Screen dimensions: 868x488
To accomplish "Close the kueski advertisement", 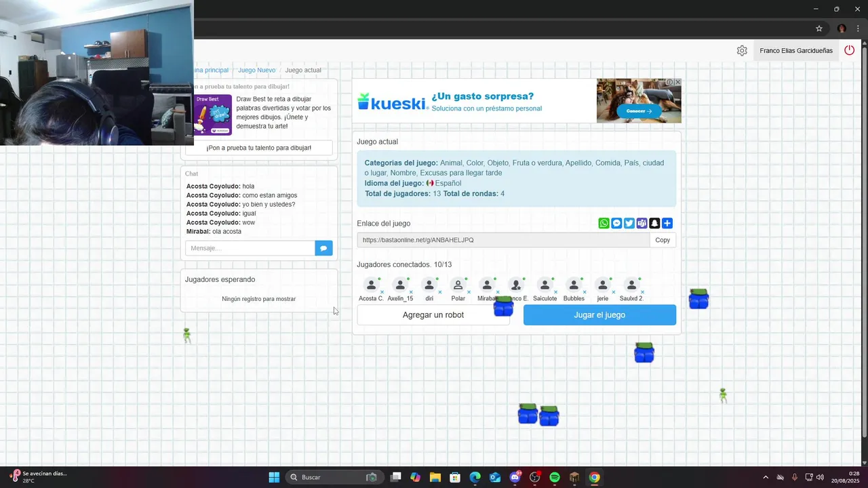I will (x=677, y=82).
